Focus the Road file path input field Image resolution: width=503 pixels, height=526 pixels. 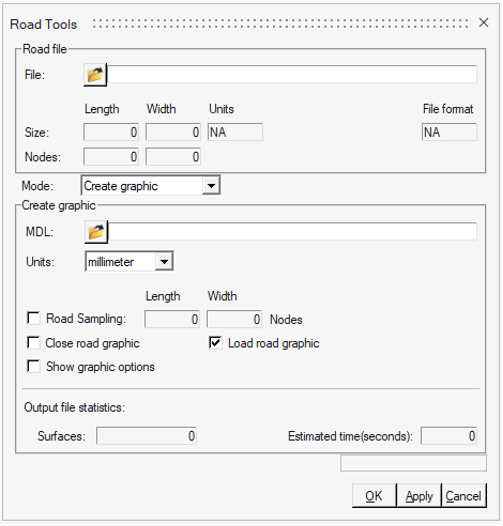292,74
